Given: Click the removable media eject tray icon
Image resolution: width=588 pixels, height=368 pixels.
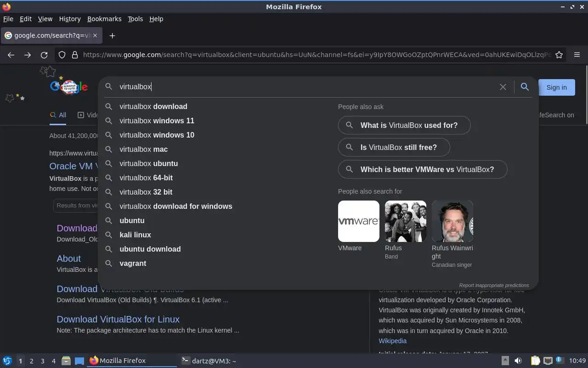Looking at the screenshot, I should point(505,361).
